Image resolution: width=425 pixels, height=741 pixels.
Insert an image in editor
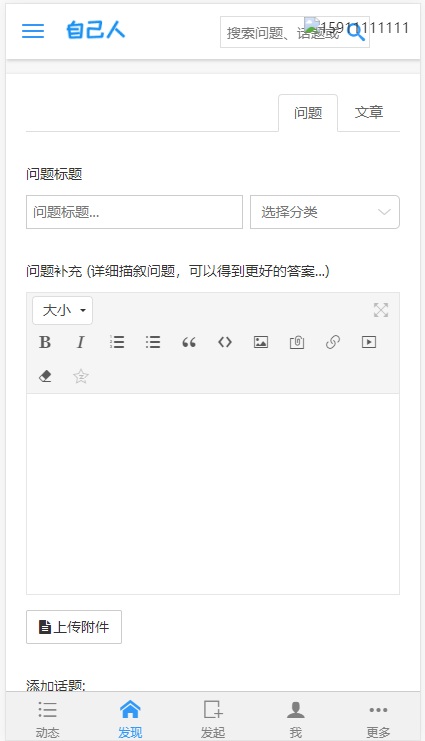(x=261, y=342)
